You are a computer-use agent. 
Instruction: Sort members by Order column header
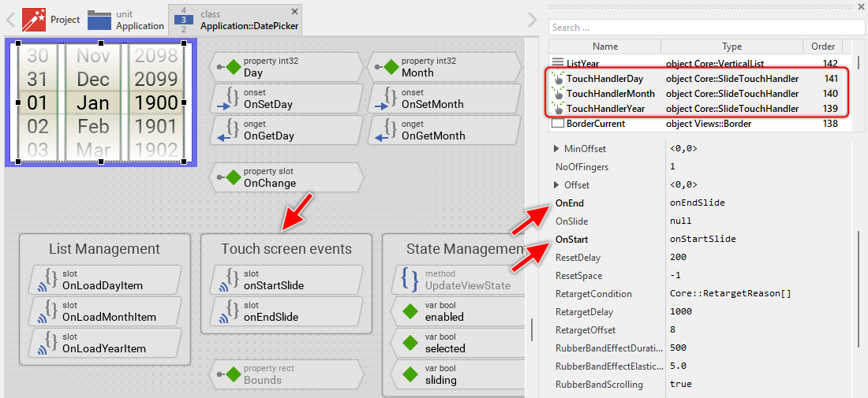tap(822, 46)
